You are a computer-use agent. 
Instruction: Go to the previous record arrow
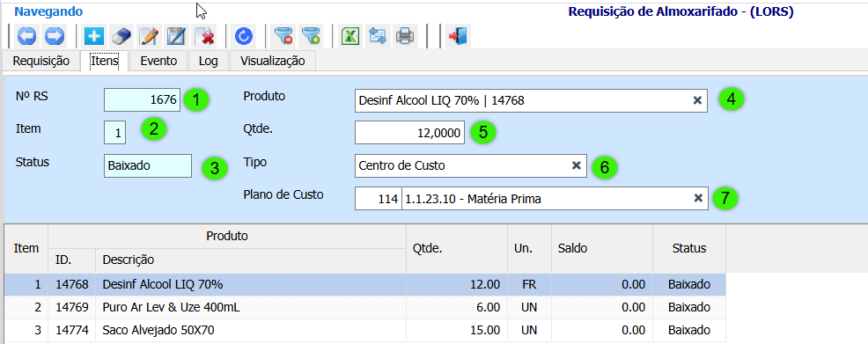[26, 36]
